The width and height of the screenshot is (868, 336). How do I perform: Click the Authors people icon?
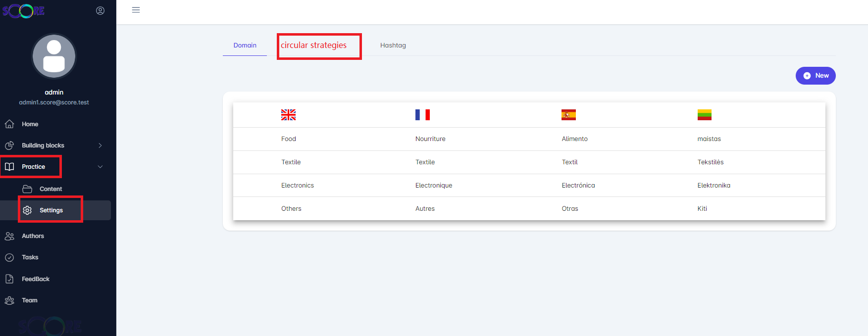point(9,236)
